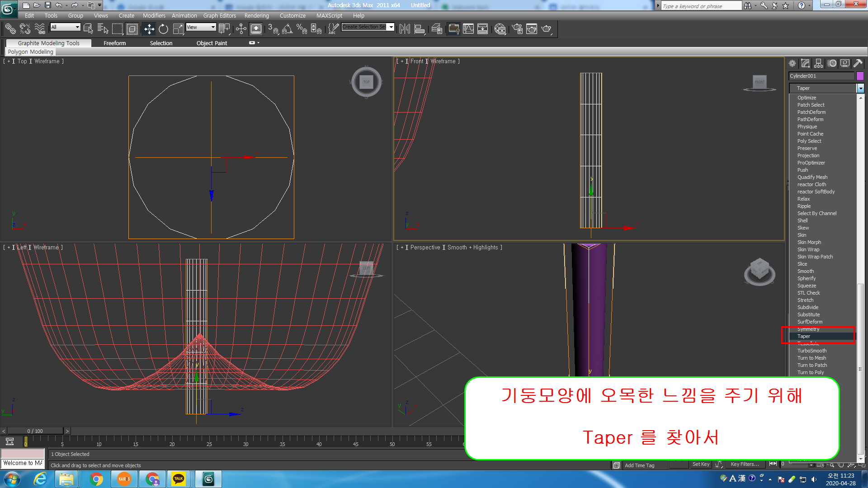Image resolution: width=868 pixels, height=488 pixels.
Task: Open the Material Editor
Action: (500, 29)
